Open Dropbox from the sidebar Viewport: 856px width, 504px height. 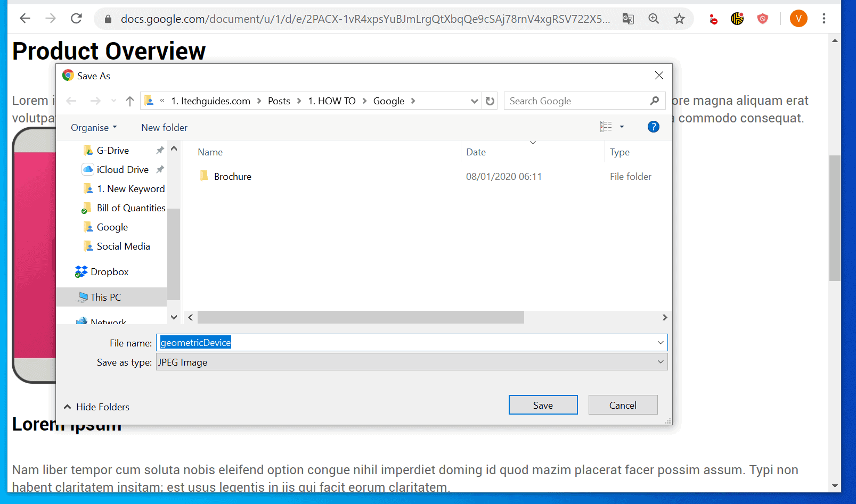coord(109,271)
